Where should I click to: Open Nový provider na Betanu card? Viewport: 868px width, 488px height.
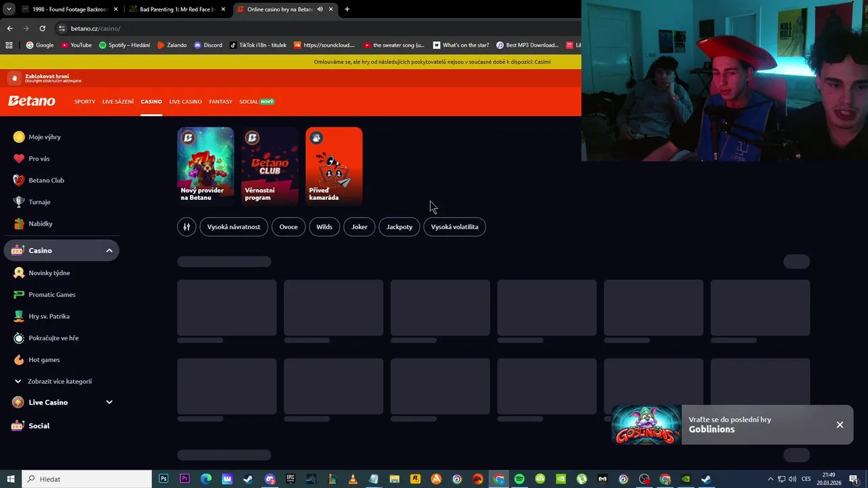point(205,166)
